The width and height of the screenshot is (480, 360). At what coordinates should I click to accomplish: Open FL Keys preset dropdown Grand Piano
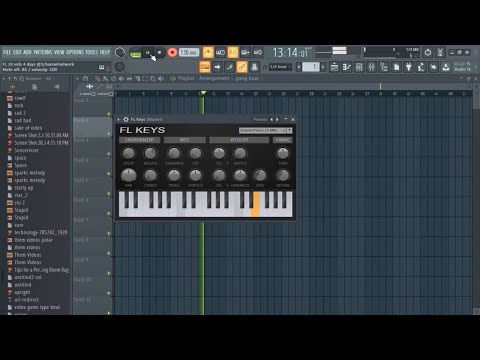click(263, 130)
